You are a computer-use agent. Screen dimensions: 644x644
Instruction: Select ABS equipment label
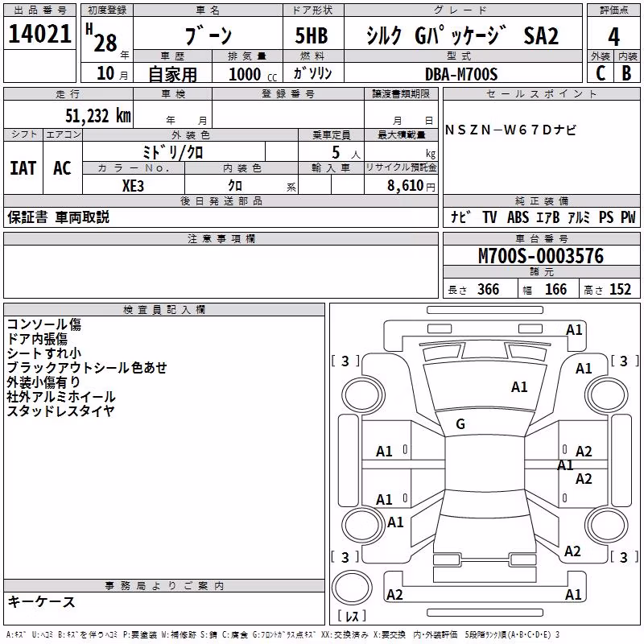pos(518,217)
